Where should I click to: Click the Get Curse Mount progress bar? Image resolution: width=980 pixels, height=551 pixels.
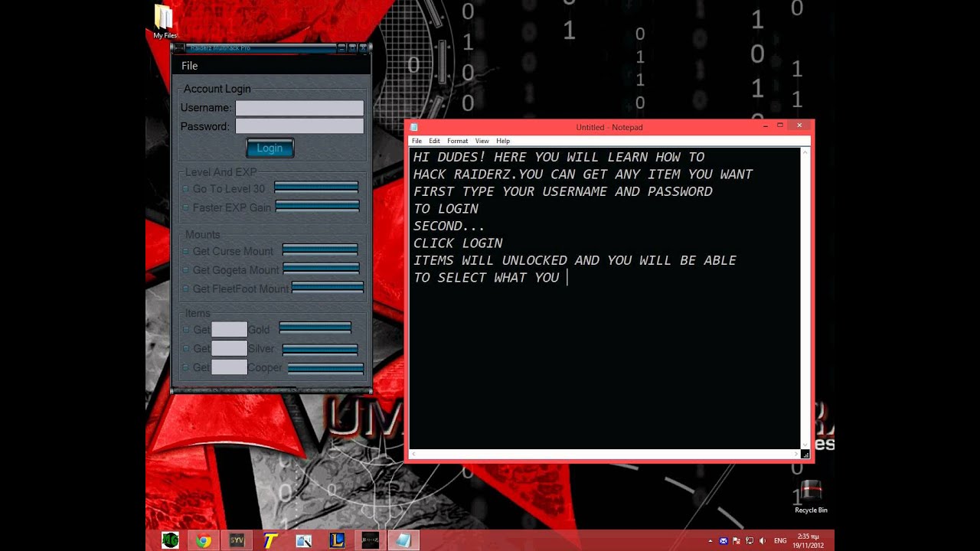320,249
